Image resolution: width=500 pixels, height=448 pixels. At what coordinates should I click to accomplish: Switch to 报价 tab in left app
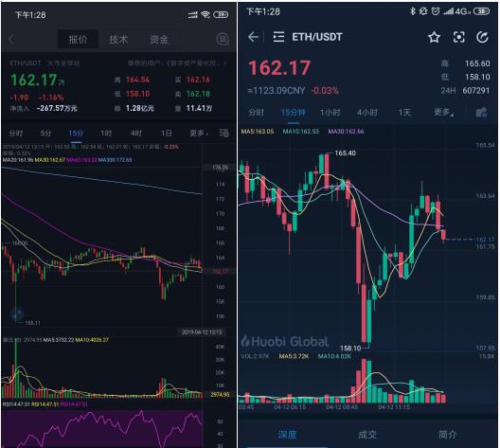78,40
